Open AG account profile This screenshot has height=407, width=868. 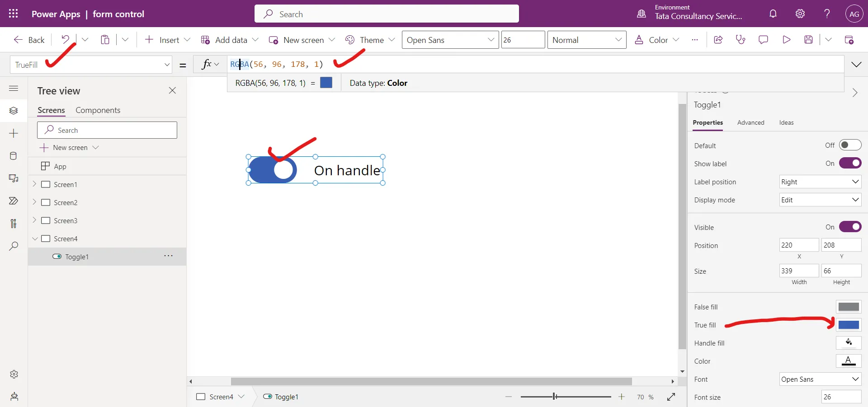pos(854,14)
